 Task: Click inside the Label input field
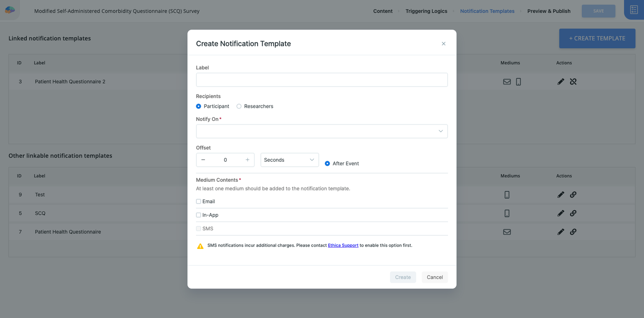coord(322,79)
